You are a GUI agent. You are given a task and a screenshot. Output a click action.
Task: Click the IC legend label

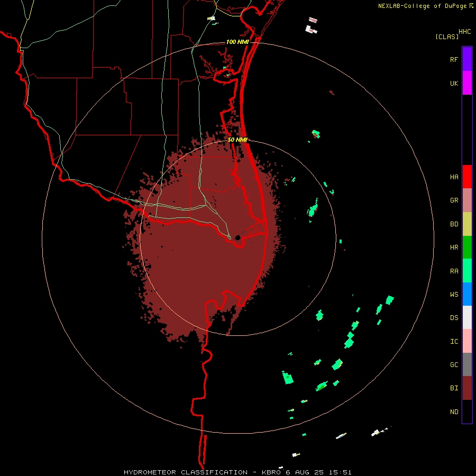click(454, 342)
